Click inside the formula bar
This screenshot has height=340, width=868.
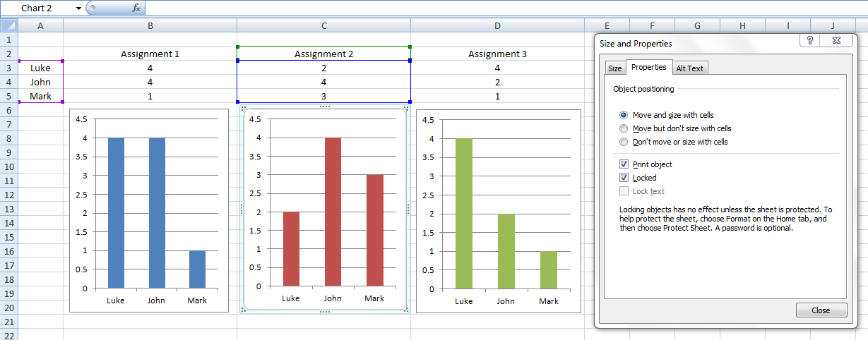(494, 8)
